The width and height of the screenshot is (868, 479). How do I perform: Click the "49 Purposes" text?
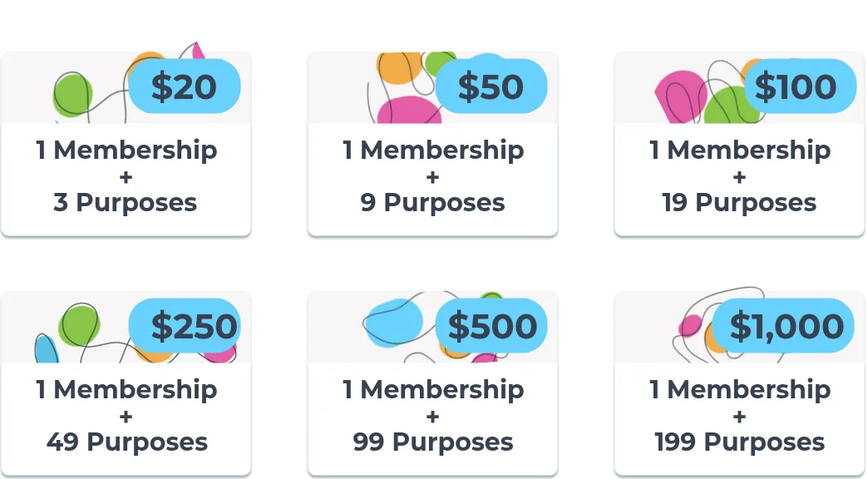point(127,442)
